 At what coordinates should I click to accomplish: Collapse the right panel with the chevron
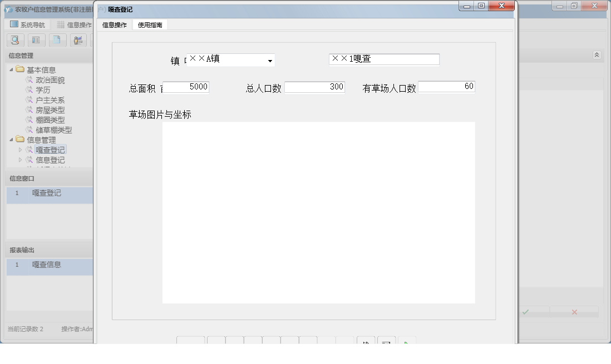[x=596, y=55]
